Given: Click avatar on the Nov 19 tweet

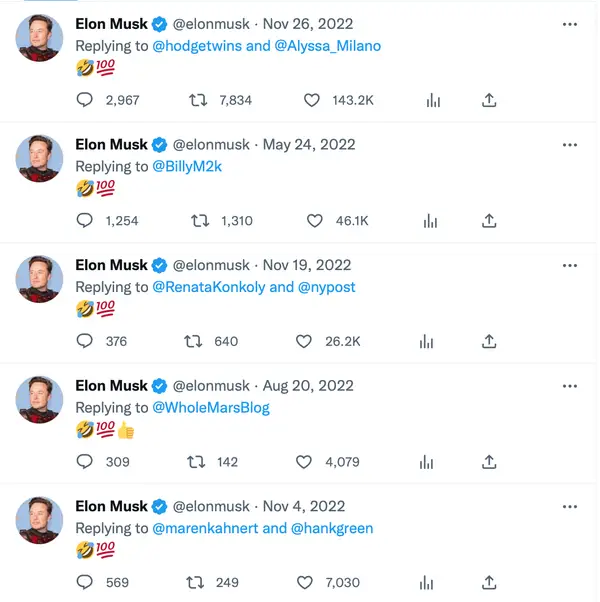Looking at the screenshot, I should tap(40, 279).
